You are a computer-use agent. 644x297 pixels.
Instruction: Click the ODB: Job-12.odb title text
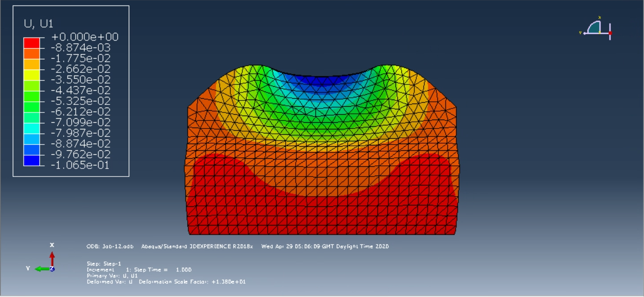click(x=109, y=246)
